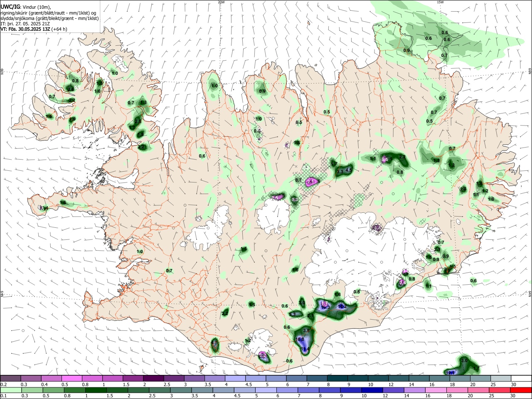Select palest green swatch starting the bottom legend row
Image resolution: width=532 pixels, height=399 pixels.
click(x=10, y=390)
